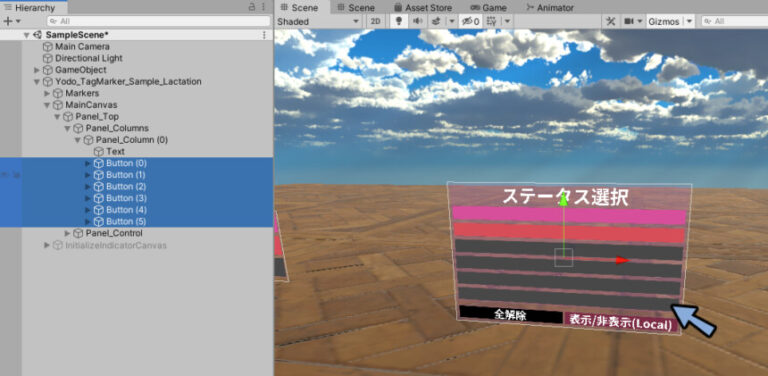Image resolution: width=768 pixels, height=376 pixels.
Task: Toggle the scene grid icon
Action: (492, 22)
